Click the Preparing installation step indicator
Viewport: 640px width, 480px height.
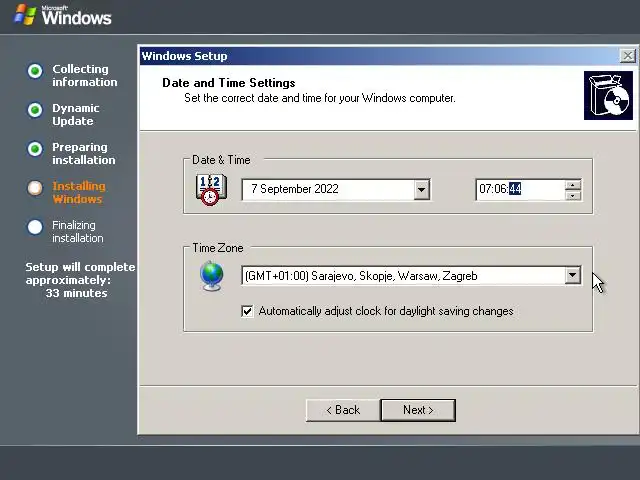point(35,149)
